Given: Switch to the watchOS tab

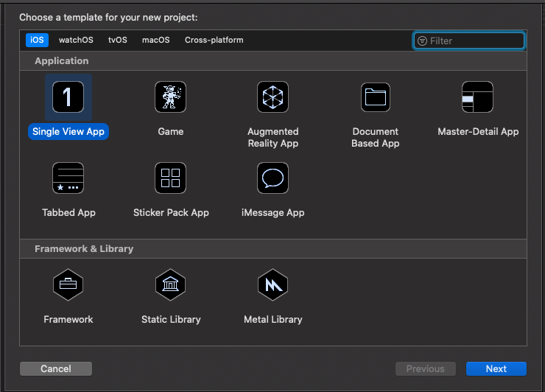Looking at the screenshot, I should click(x=76, y=40).
